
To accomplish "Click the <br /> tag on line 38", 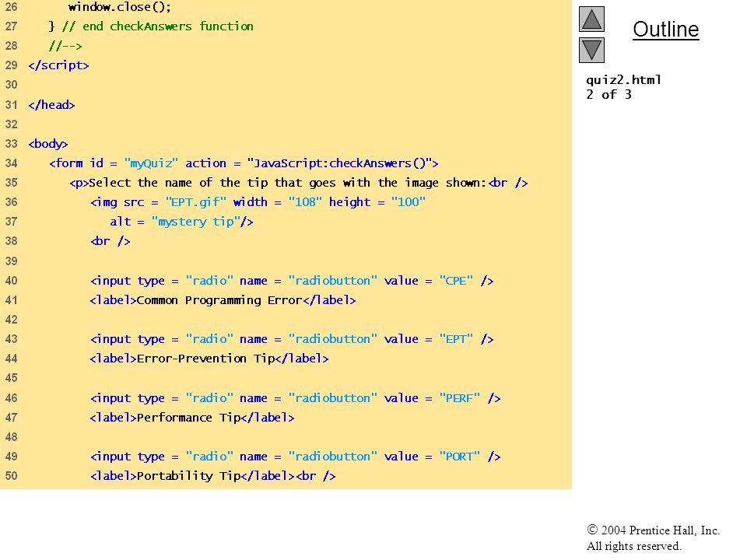I will pyautogui.click(x=110, y=241).
